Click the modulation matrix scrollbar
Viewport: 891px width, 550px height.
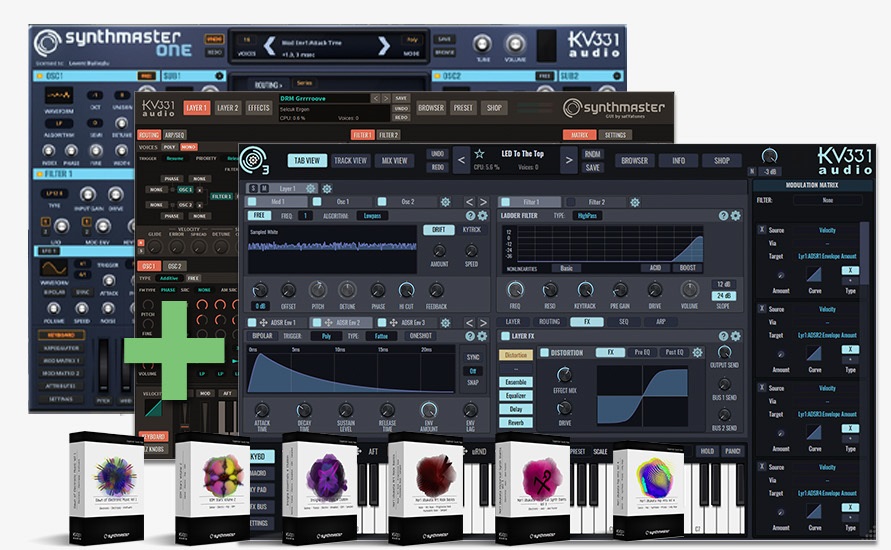(x=864, y=253)
